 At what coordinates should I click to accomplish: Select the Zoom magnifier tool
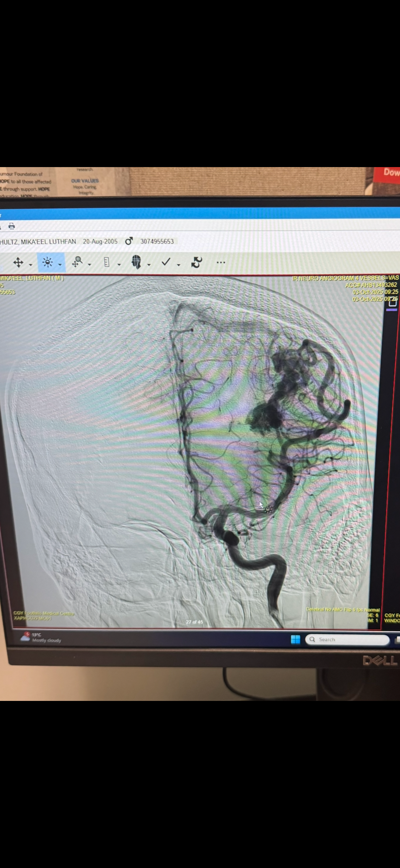coord(77,262)
